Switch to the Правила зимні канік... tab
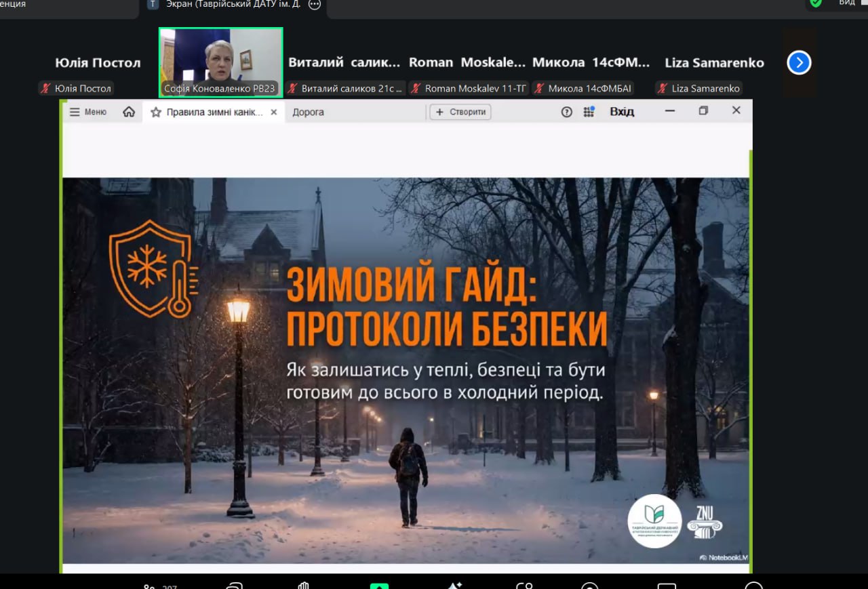The height and width of the screenshot is (589, 868). tap(213, 112)
